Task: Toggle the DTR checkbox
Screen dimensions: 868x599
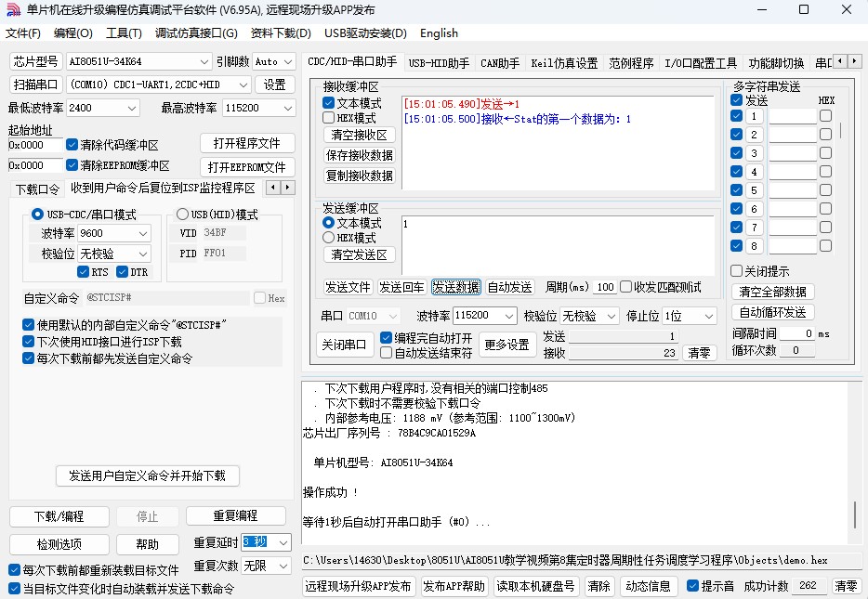Action: tap(123, 271)
